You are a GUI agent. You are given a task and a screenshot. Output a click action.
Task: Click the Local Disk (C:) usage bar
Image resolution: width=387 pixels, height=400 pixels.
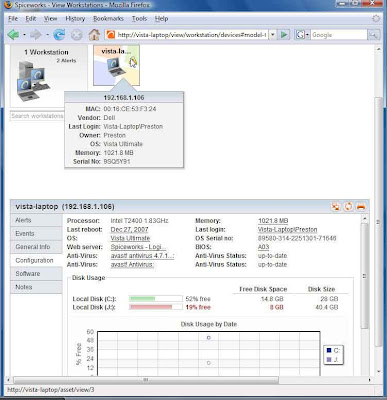[x=156, y=299]
